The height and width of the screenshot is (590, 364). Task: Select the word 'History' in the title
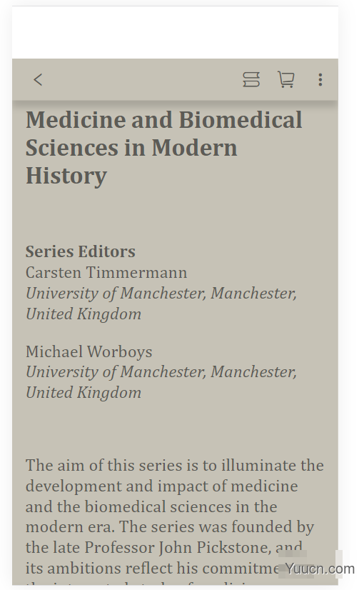pos(66,176)
